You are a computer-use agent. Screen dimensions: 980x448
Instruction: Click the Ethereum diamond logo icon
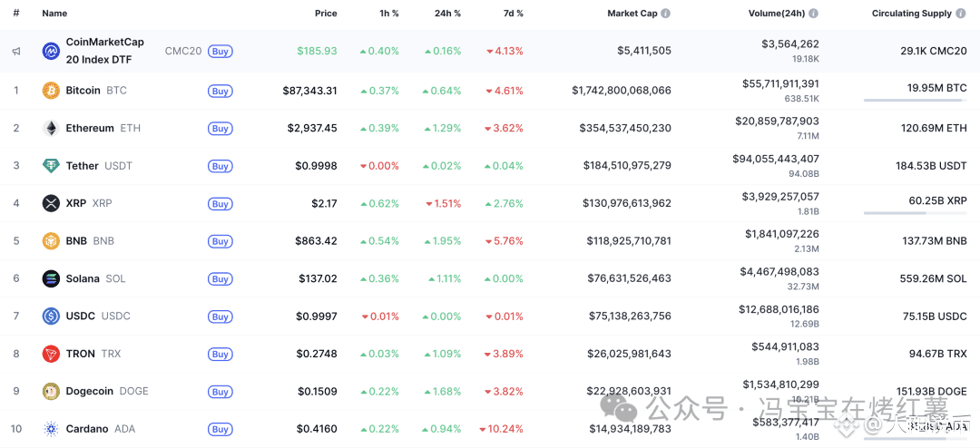(51, 128)
